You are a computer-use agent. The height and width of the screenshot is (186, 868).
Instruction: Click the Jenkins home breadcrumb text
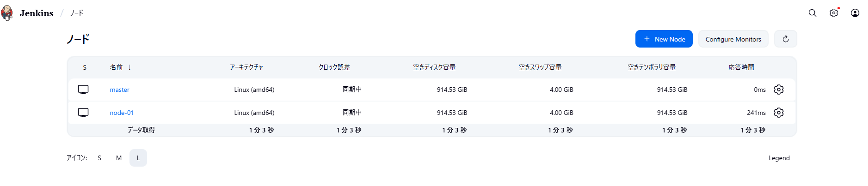37,13
